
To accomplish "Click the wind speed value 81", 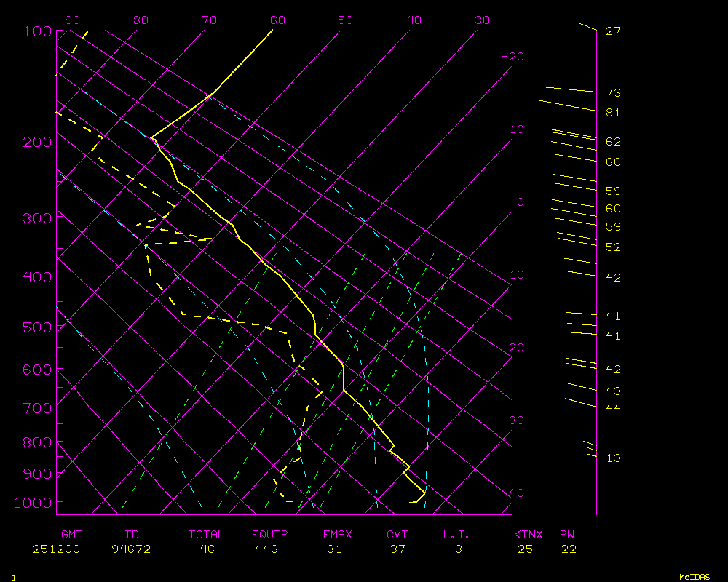I will coord(613,113).
